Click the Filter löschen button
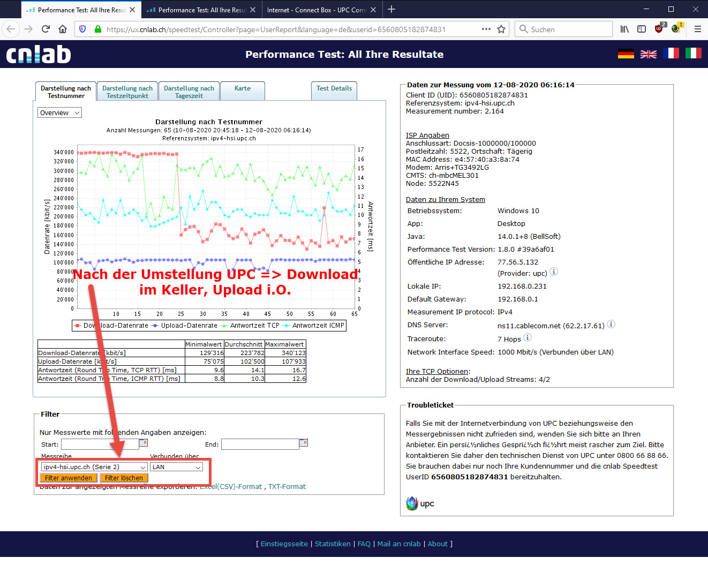 [124, 478]
